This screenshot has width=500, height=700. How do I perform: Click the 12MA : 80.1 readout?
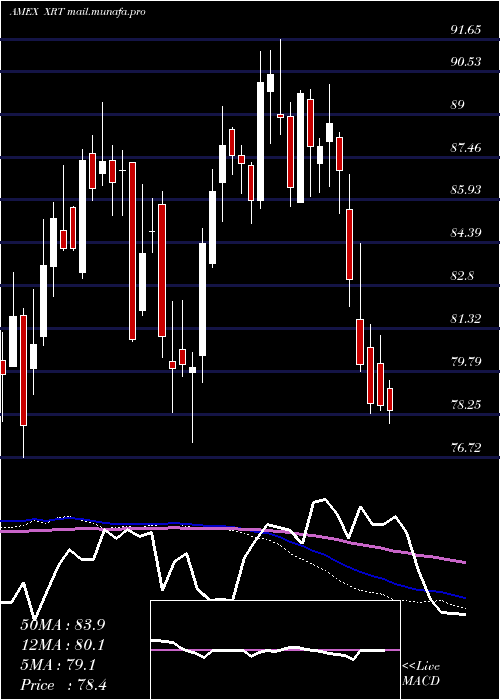(62, 645)
